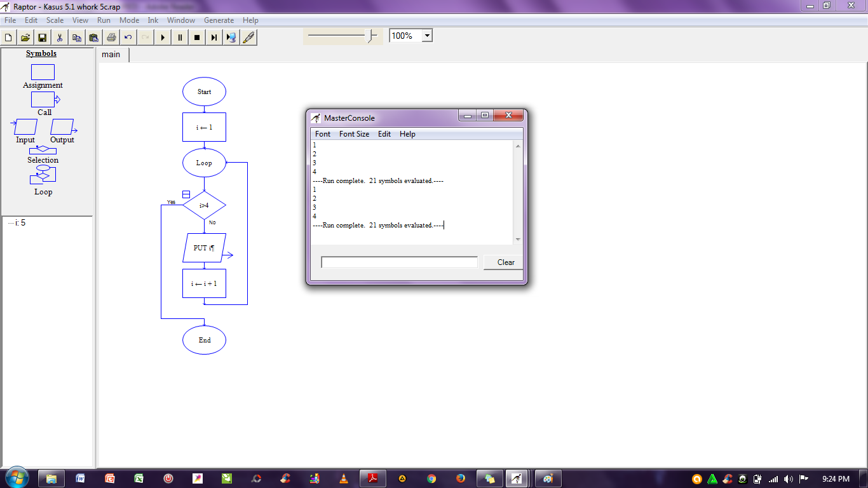The image size is (868, 488).
Task: Select the Loop symbol in Symbols panel
Action: click(43, 174)
